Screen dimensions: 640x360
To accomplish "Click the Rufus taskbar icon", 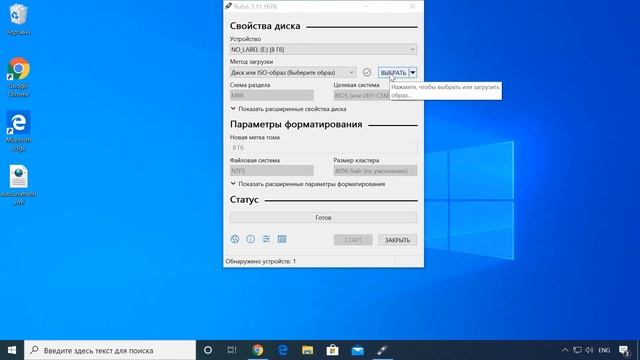I will point(382,350).
